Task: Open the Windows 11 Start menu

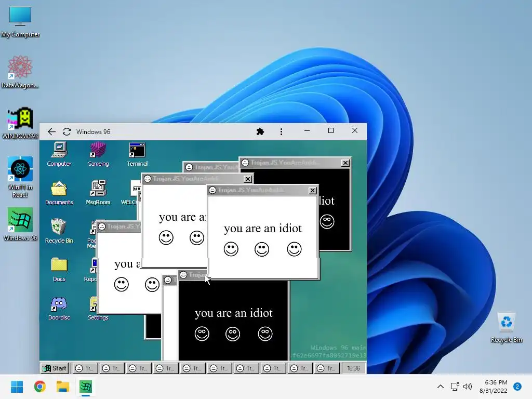Action: 17,387
